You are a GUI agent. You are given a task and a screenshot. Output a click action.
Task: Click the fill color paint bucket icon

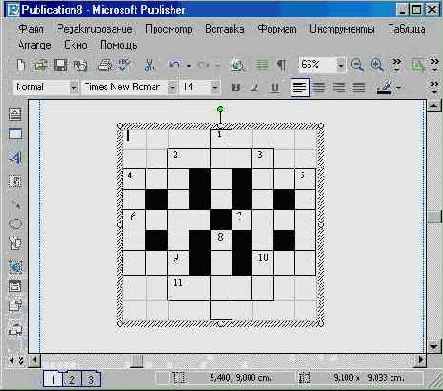tap(384, 88)
